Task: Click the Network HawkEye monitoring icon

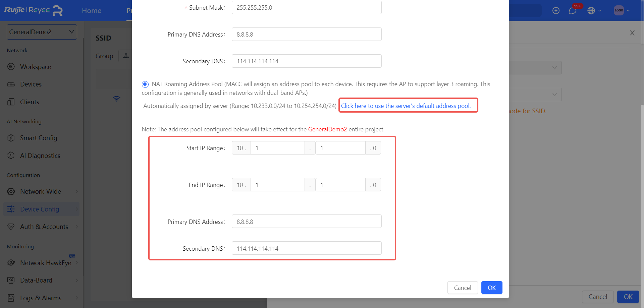Action: (x=11, y=263)
